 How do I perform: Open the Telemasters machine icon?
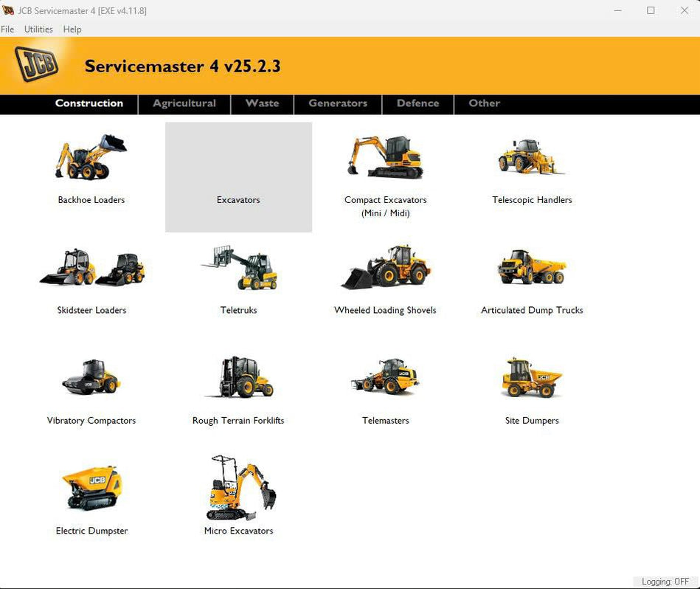coord(385,379)
